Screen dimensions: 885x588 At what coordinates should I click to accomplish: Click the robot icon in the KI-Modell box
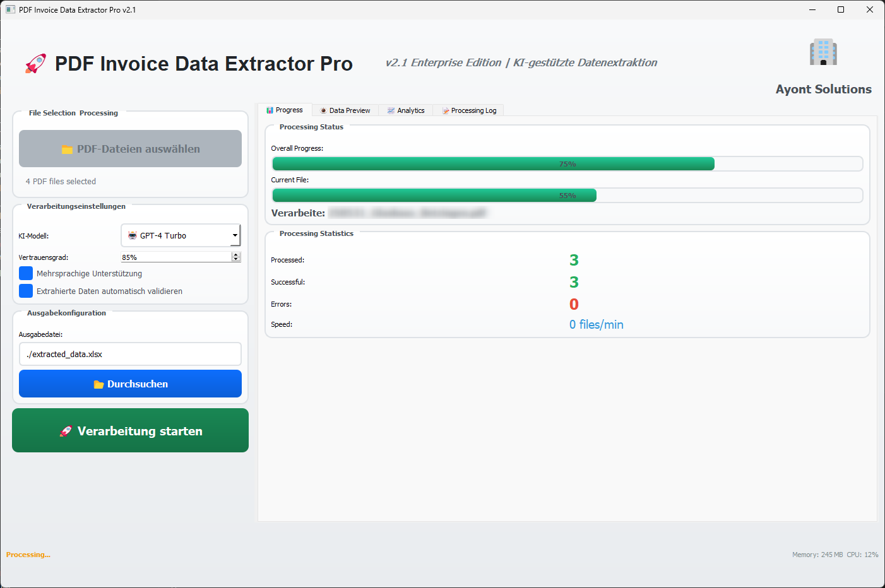click(133, 235)
